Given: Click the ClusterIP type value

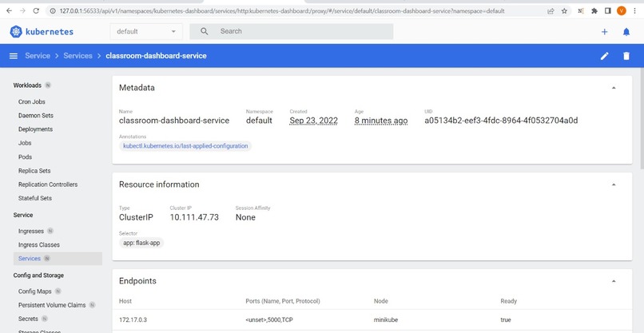Looking at the screenshot, I should point(136,218).
